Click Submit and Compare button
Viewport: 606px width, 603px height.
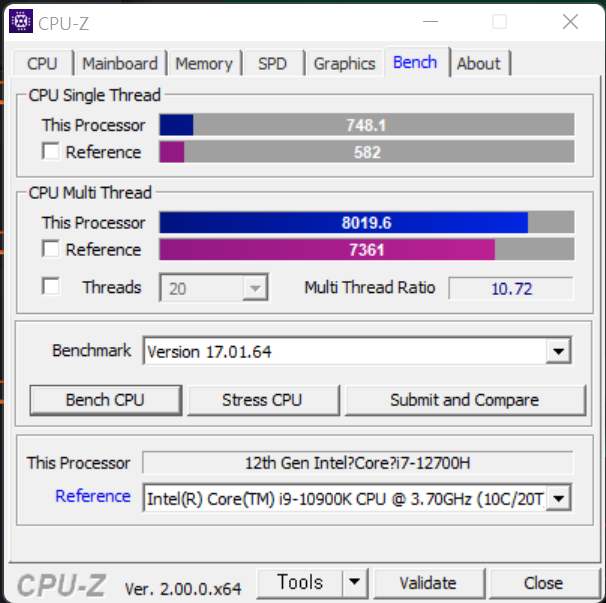pos(464,400)
